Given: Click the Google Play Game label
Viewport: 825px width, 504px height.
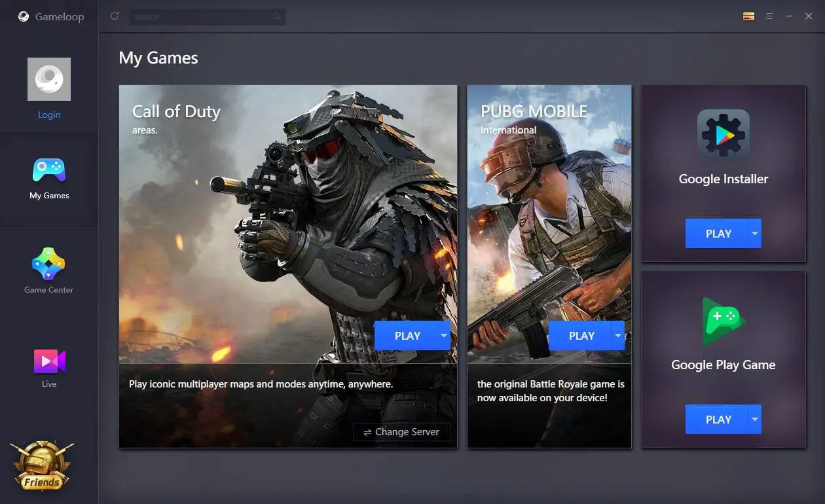Looking at the screenshot, I should [724, 365].
